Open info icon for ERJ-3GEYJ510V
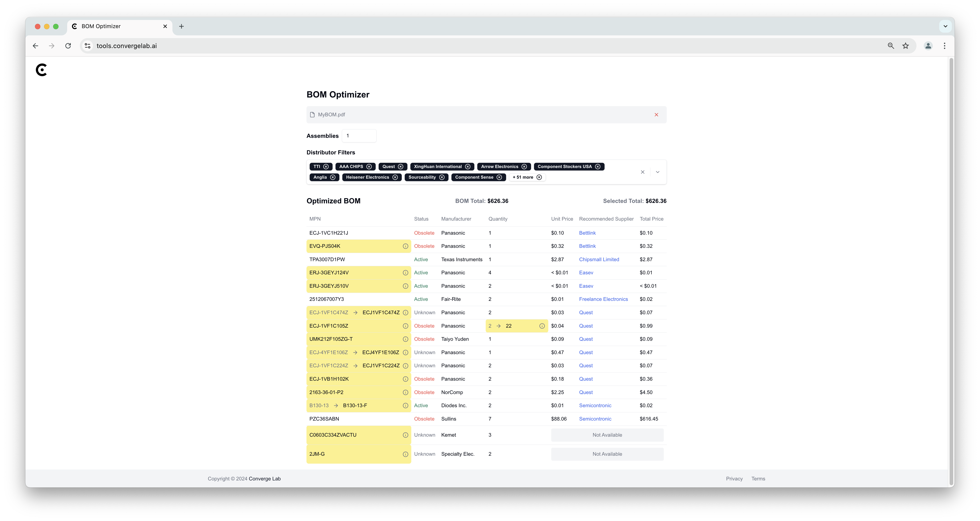This screenshot has width=980, height=521. click(x=406, y=286)
